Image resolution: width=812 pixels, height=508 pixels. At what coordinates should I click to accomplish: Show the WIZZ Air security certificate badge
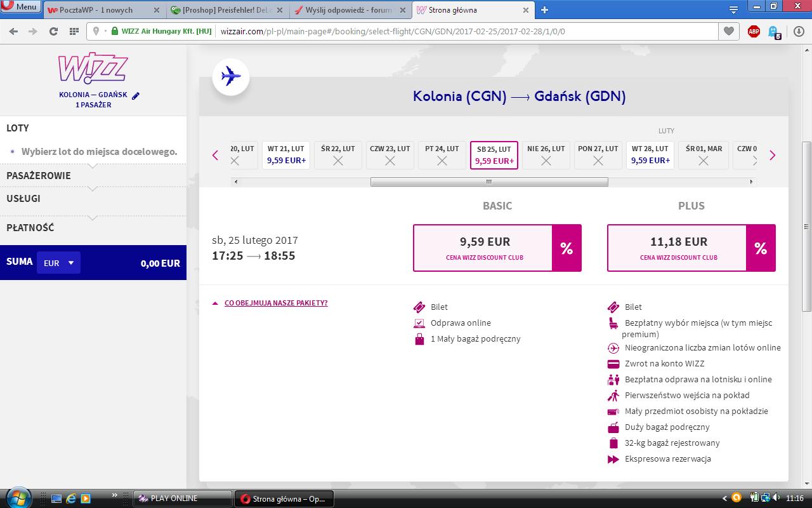pyautogui.click(x=161, y=31)
